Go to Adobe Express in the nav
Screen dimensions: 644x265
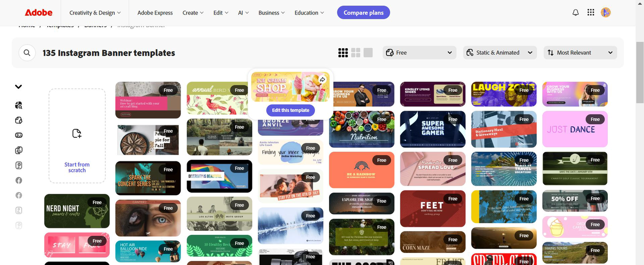click(155, 13)
